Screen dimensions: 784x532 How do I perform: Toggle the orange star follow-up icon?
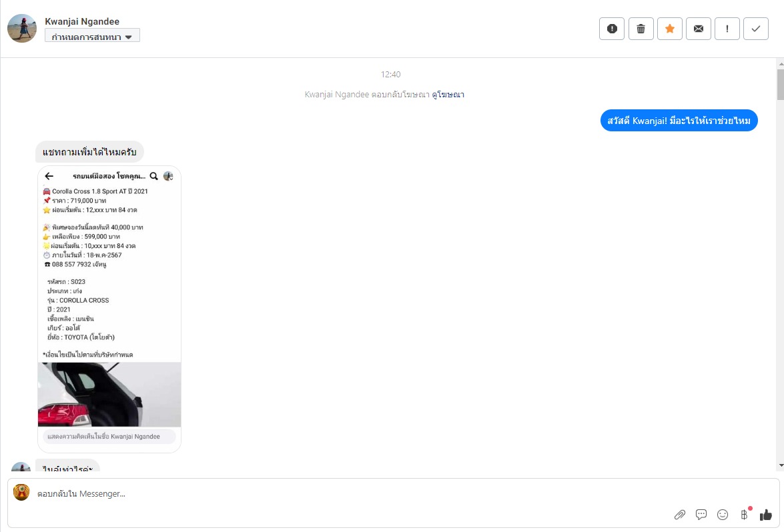click(669, 29)
